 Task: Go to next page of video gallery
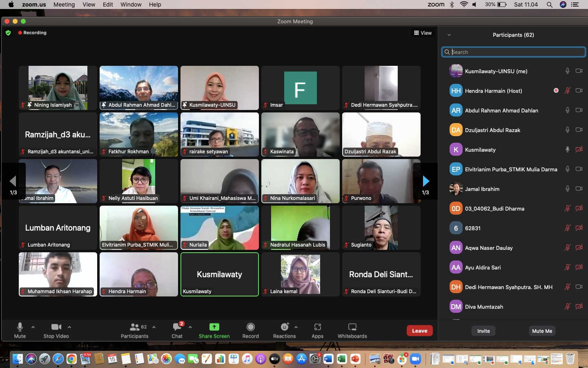(x=425, y=181)
